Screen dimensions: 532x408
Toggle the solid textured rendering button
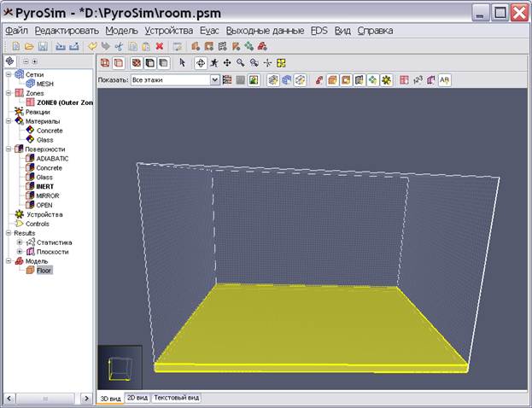point(137,63)
